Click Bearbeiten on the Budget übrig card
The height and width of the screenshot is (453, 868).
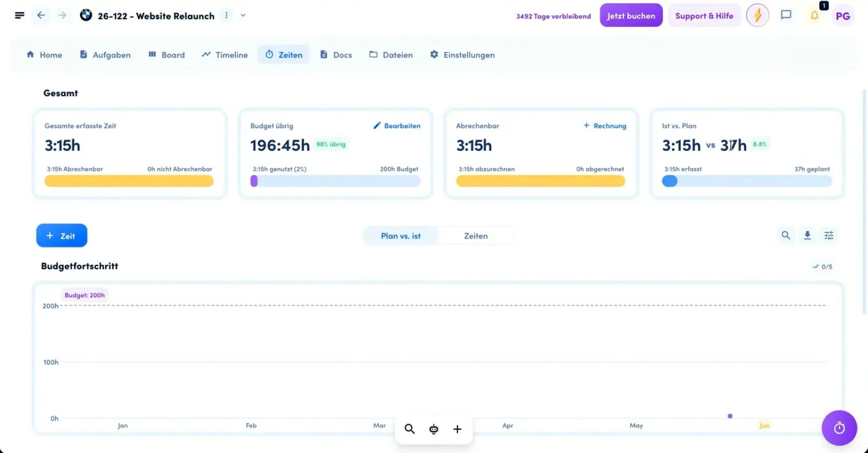(x=397, y=126)
